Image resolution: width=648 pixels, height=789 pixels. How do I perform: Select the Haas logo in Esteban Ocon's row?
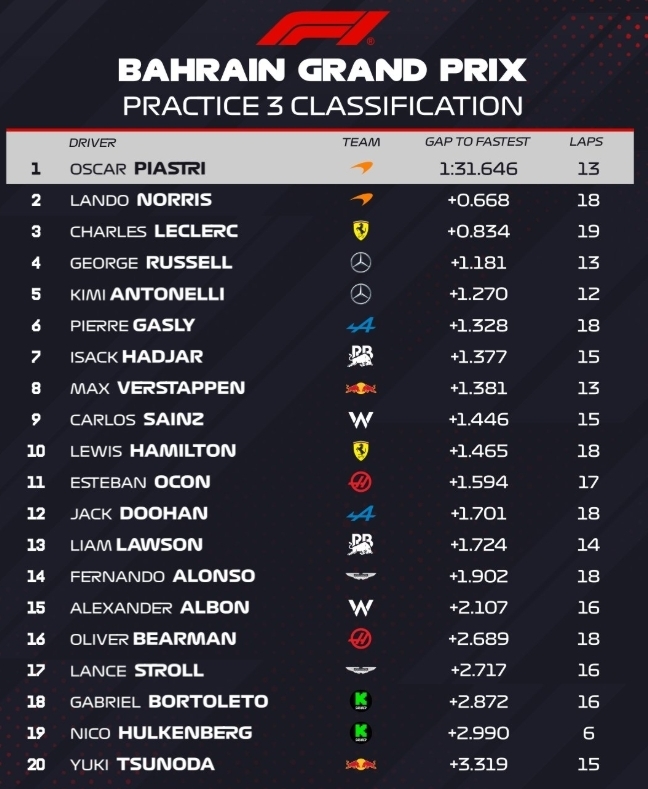[361, 482]
